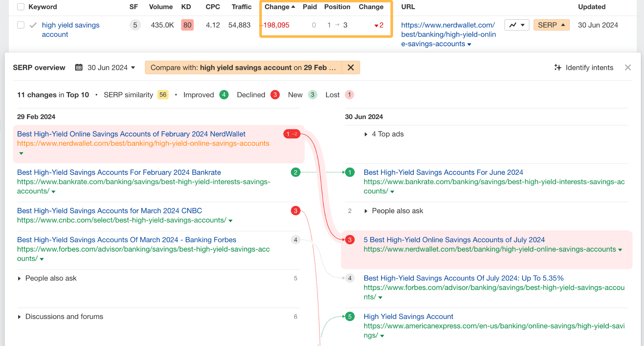
Task: Open the high yield savings account keyword link
Action: pyautogui.click(x=71, y=30)
